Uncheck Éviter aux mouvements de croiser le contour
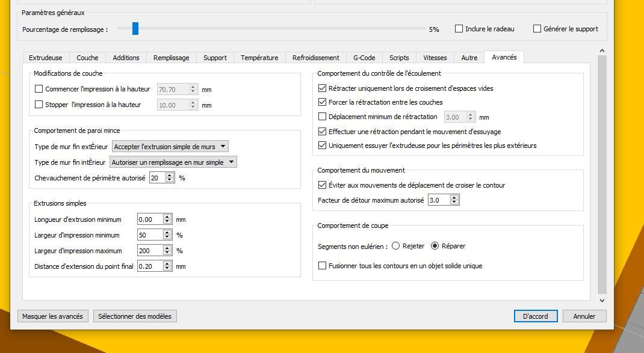Screen dimensions: 644x353 point(323,185)
